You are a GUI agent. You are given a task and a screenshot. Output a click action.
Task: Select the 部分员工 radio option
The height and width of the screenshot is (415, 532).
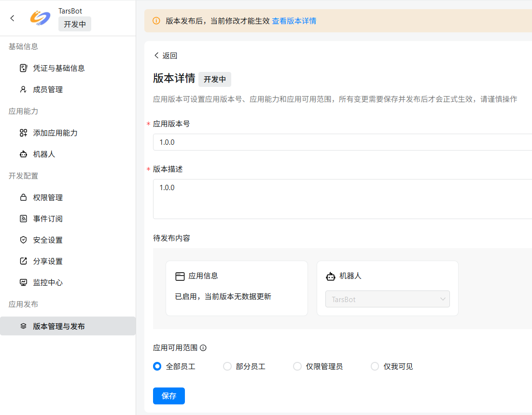point(227,366)
